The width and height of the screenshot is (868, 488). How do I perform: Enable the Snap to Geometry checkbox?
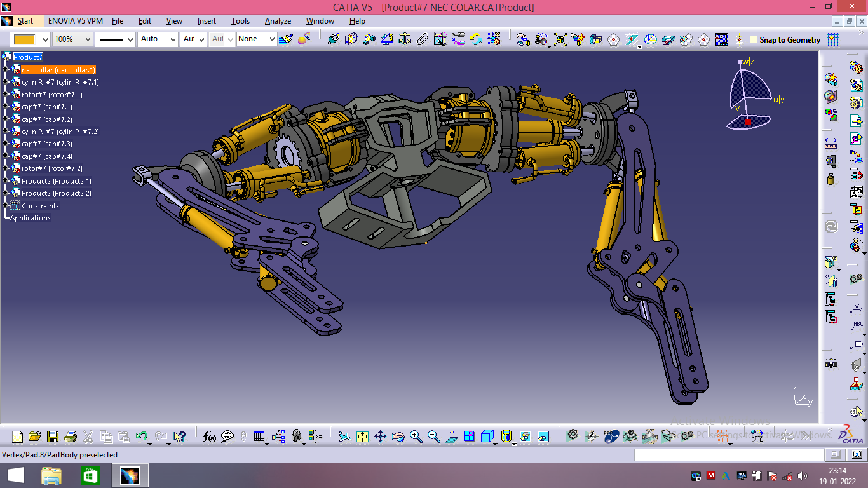pyautogui.click(x=754, y=39)
